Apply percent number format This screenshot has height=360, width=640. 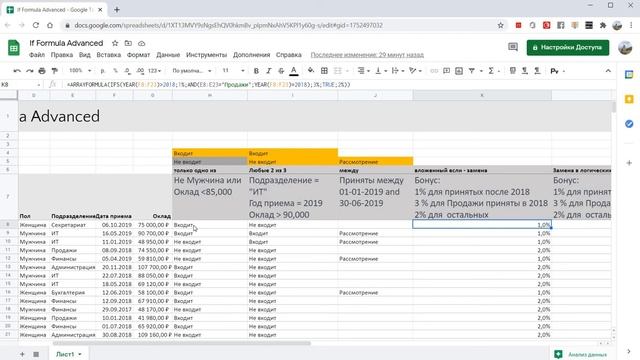coord(115,71)
